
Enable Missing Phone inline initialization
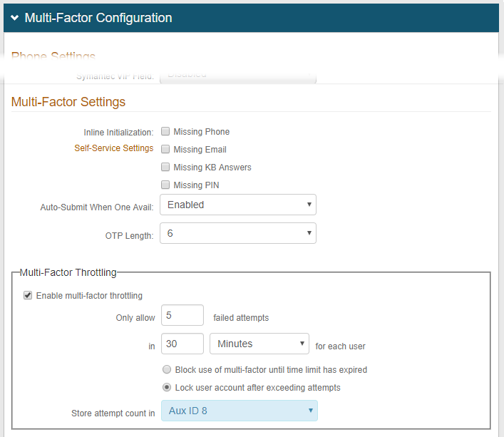coord(165,131)
